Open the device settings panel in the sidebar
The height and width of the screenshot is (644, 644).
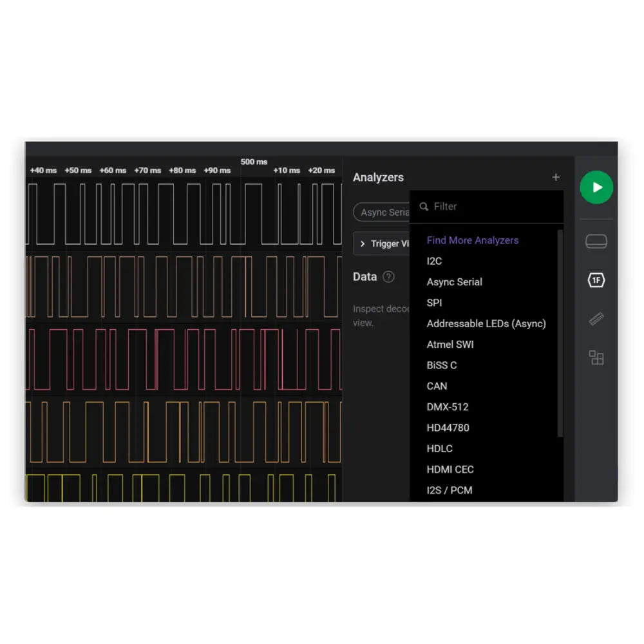[596, 241]
